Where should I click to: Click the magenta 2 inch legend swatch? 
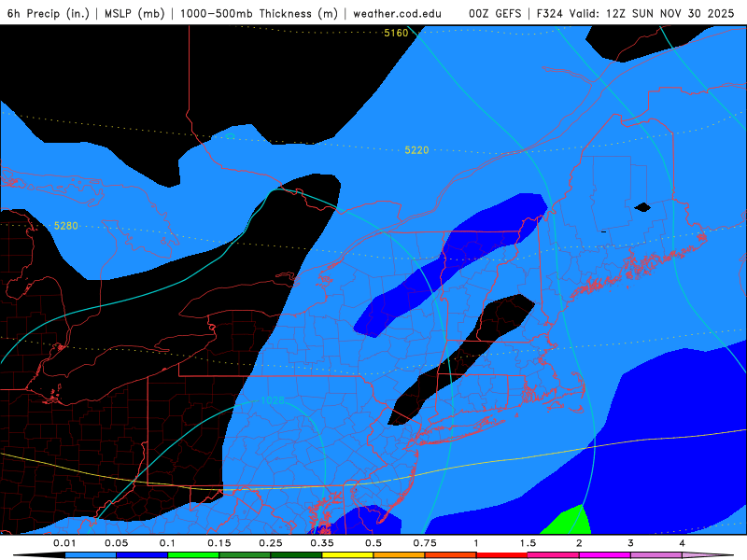point(605,555)
